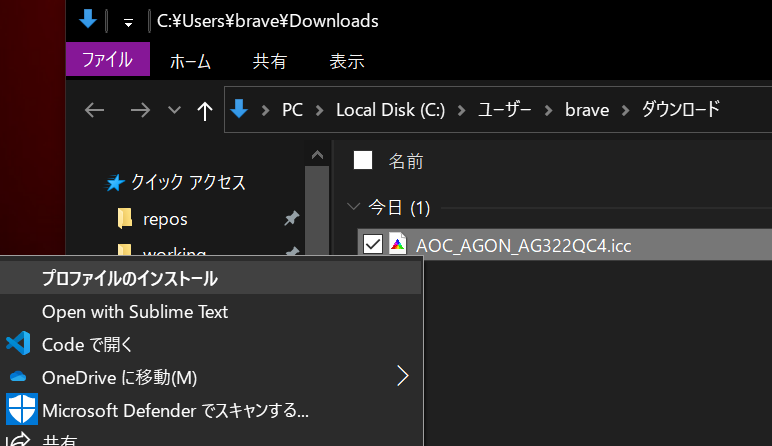Go back with the left arrow button
The image size is (772, 446).
tap(95, 110)
